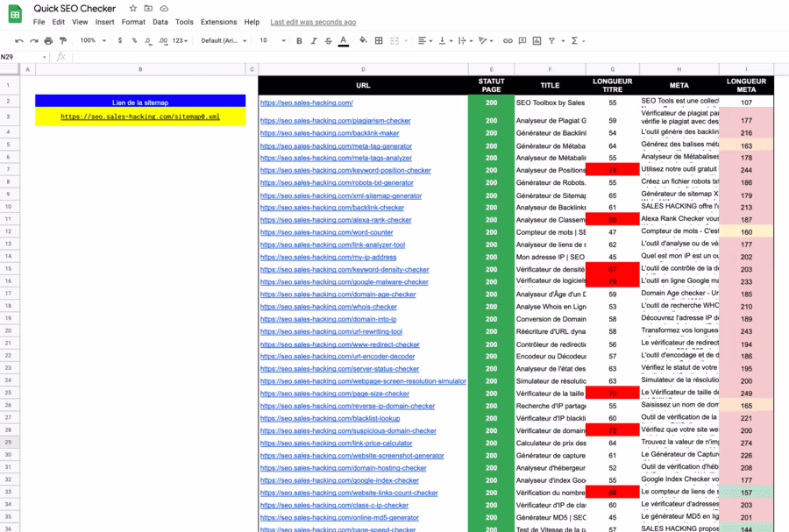Image resolution: width=789 pixels, height=532 pixels.
Task: Insert a chart
Action: [x=537, y=40]
